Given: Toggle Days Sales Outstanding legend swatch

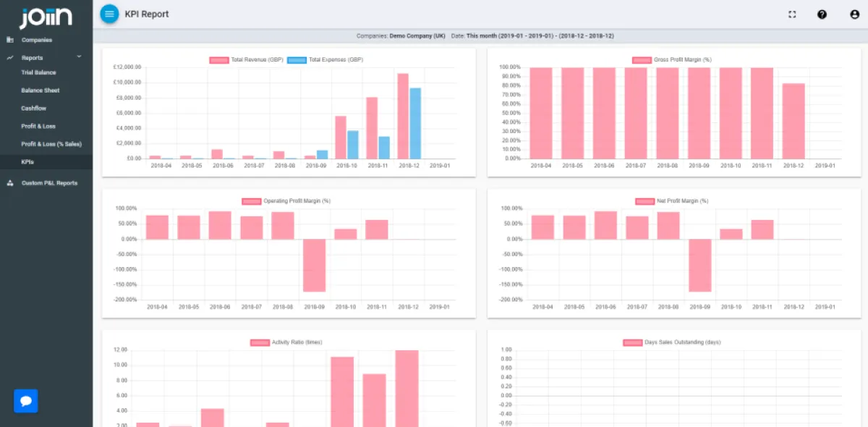Looking at the screenshot, I should coord(632,342).
